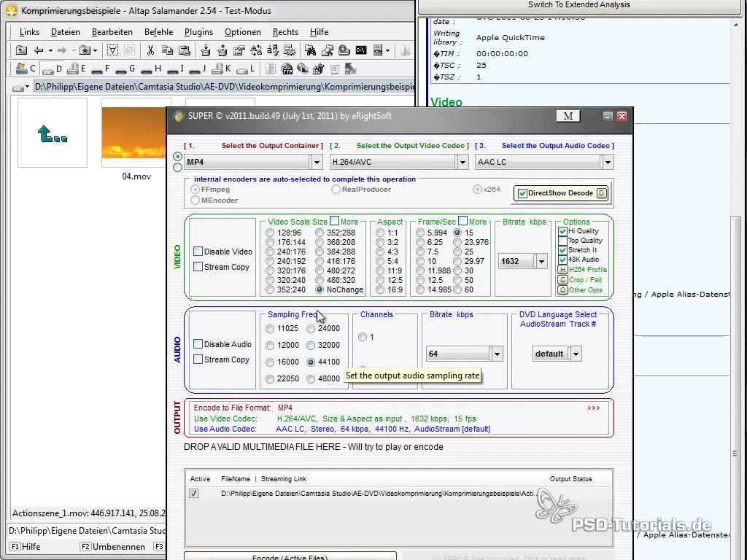This screenshot has height=560, width=747.
Task: Open the Bearbeiten menu
Action: click(112, 32)
